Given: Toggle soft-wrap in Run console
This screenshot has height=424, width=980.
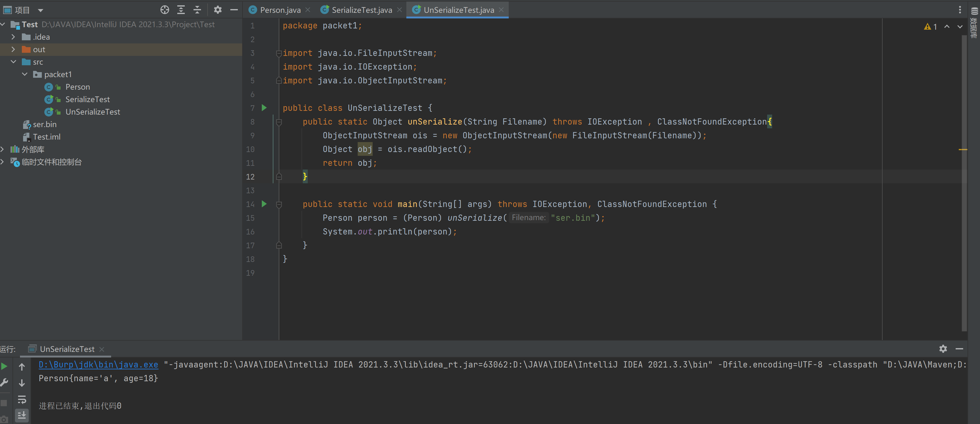Looking at the screenshot, I should [x=22, y=399].
